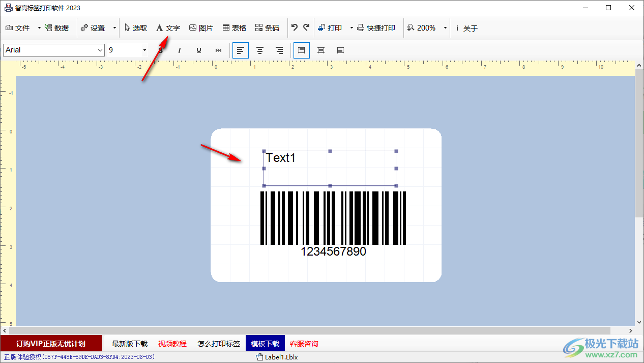Click the 订购VIP正版无忧计划 button
This screenshot has height=363, width=644.
coord(51,344)
